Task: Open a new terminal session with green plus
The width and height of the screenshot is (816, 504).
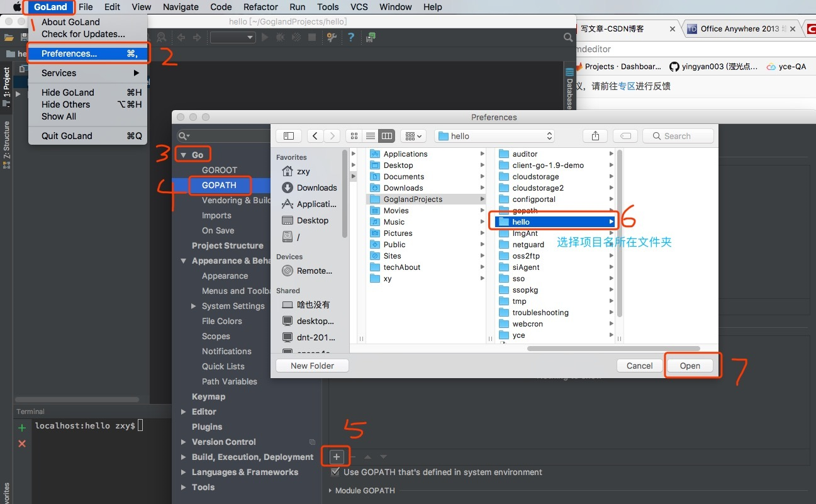Action: coord(22,428)
